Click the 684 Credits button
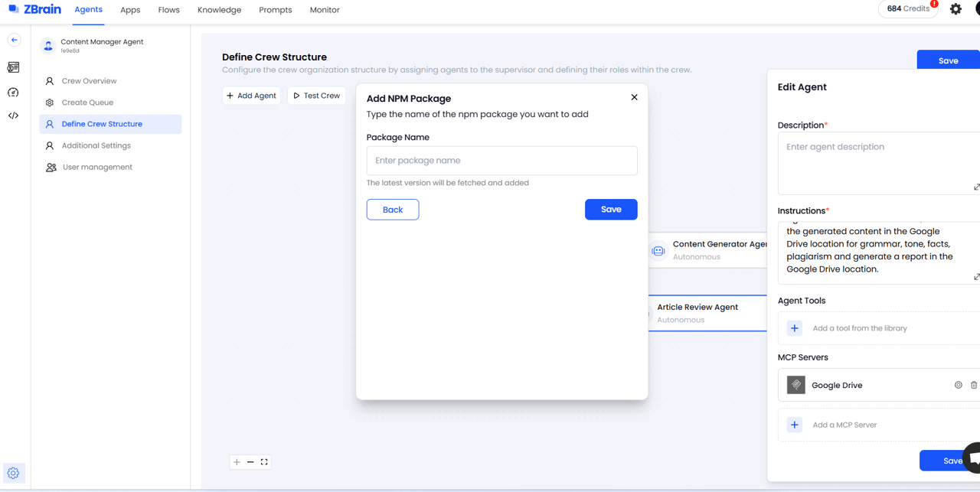980x492 pixels. click(908, 9)
